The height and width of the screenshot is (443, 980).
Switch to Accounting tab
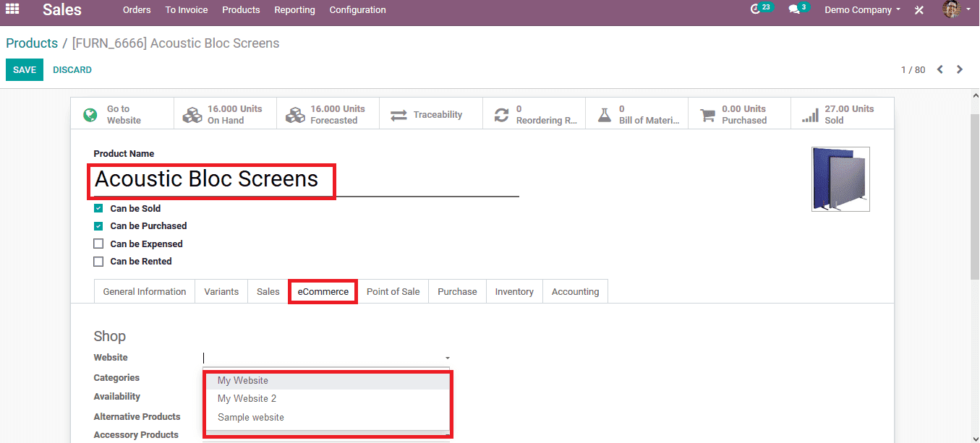click(575, 291)
